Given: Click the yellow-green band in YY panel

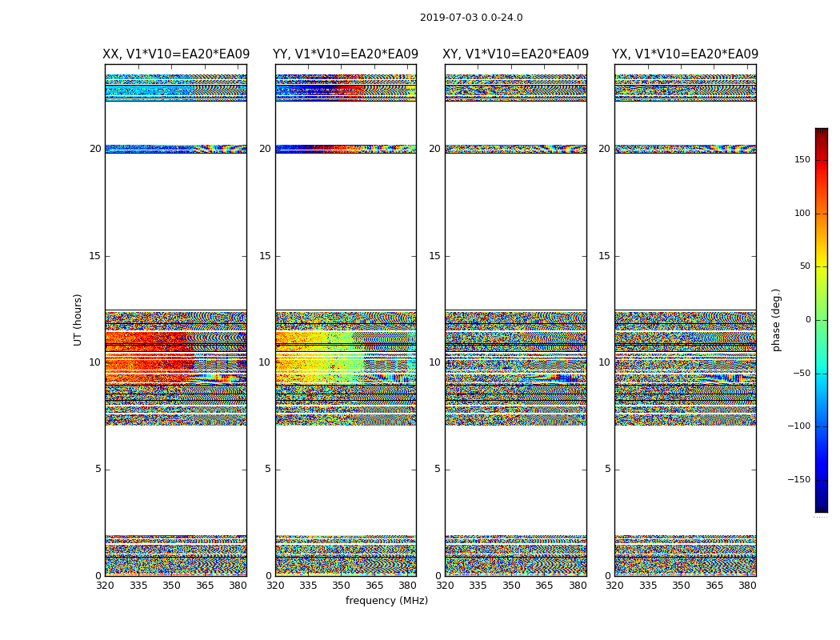Looking at the screenshot, I should (320, 356).
